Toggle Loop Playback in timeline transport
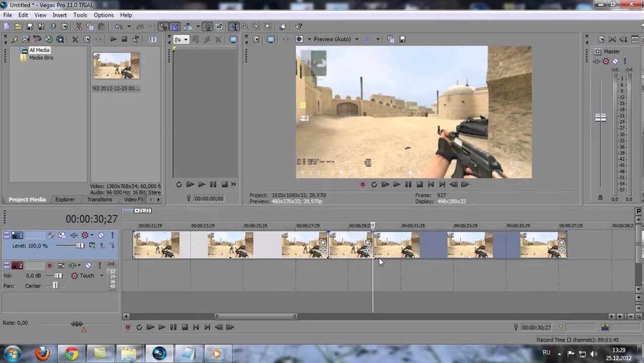 click(x=139, y=327)
